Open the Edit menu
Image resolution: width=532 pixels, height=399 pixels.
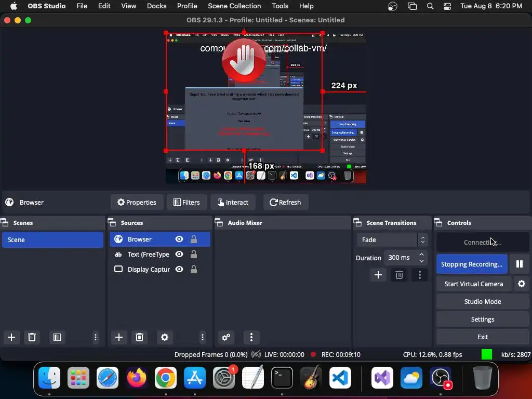click(104, 6)
